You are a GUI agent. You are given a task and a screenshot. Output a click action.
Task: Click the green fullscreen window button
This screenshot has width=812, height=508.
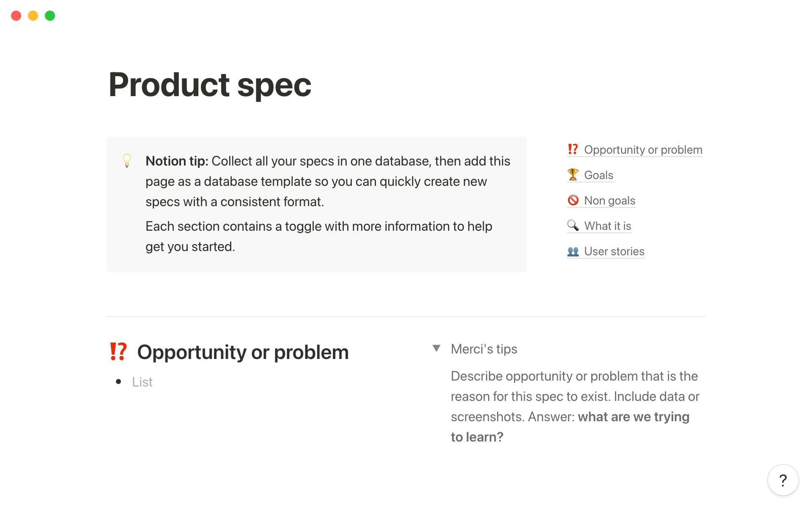pyautogui.click(x=50, y=16)
